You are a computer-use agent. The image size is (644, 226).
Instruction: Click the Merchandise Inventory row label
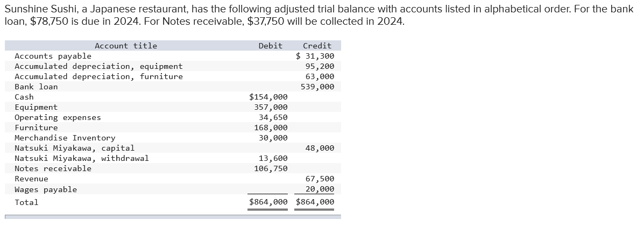coord(65,138)
